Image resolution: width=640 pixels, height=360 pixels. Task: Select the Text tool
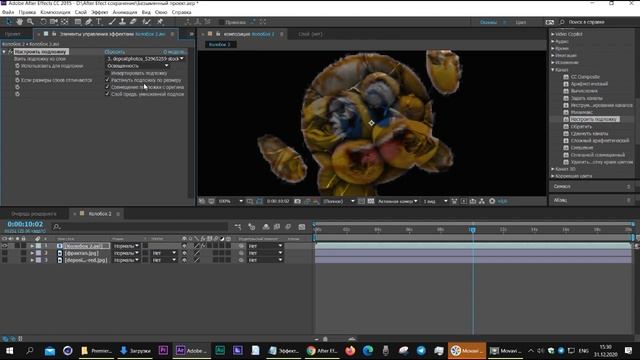click(x=99, y=22)
